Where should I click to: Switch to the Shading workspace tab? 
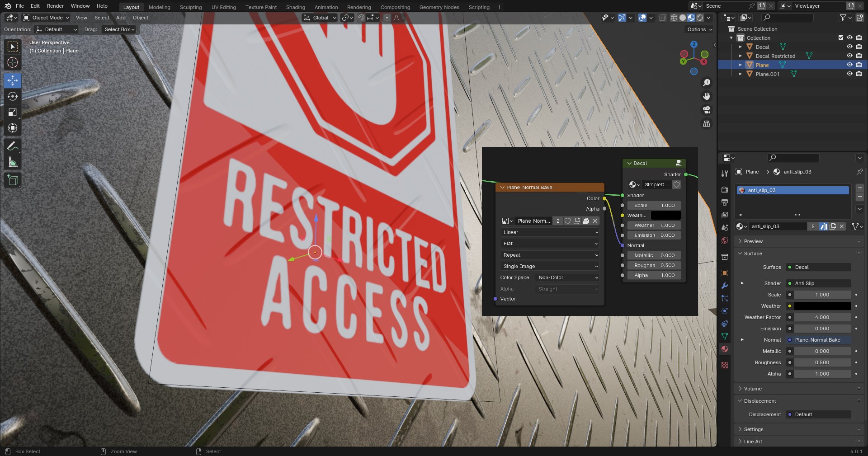295,7
